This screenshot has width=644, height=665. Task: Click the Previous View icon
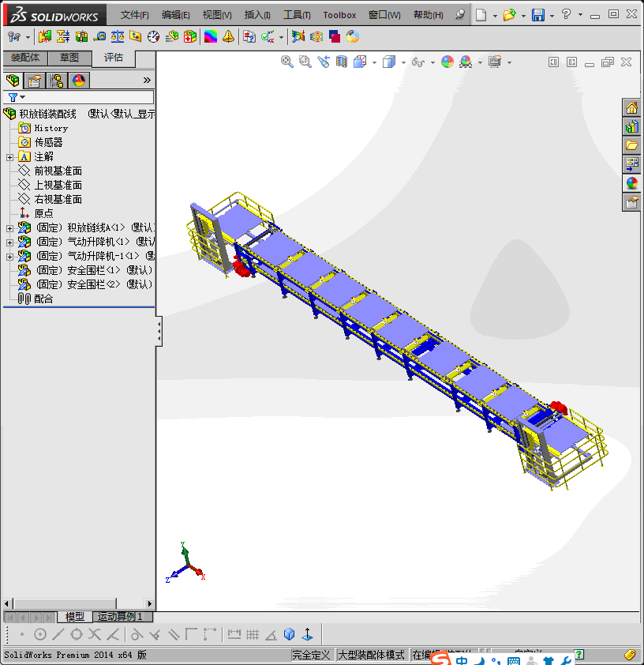324,62
